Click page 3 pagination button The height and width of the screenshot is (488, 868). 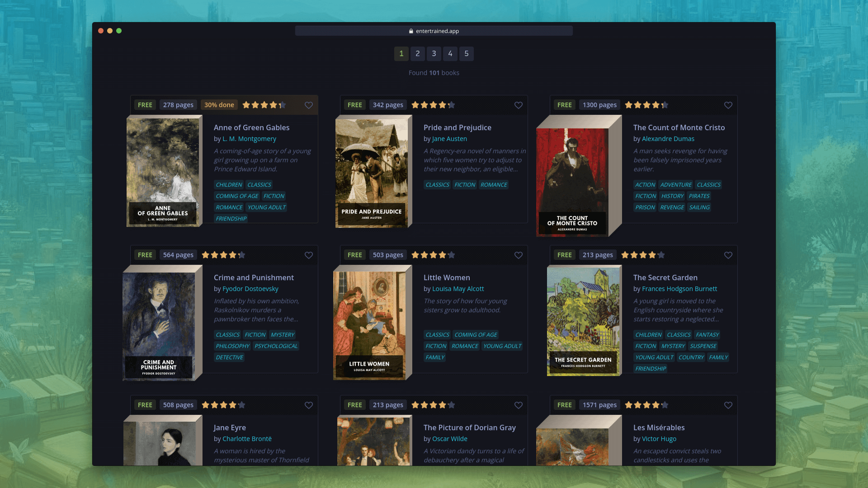point(434,53)
